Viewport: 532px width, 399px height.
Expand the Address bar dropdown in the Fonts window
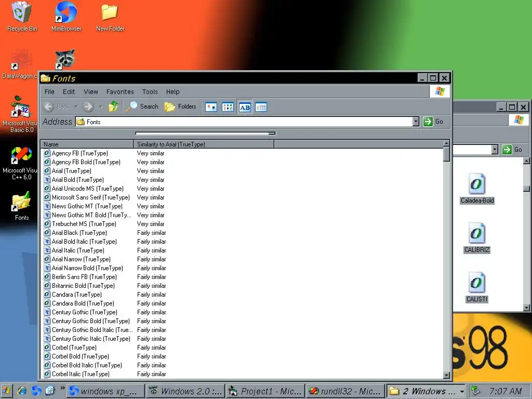coord(416,122)
